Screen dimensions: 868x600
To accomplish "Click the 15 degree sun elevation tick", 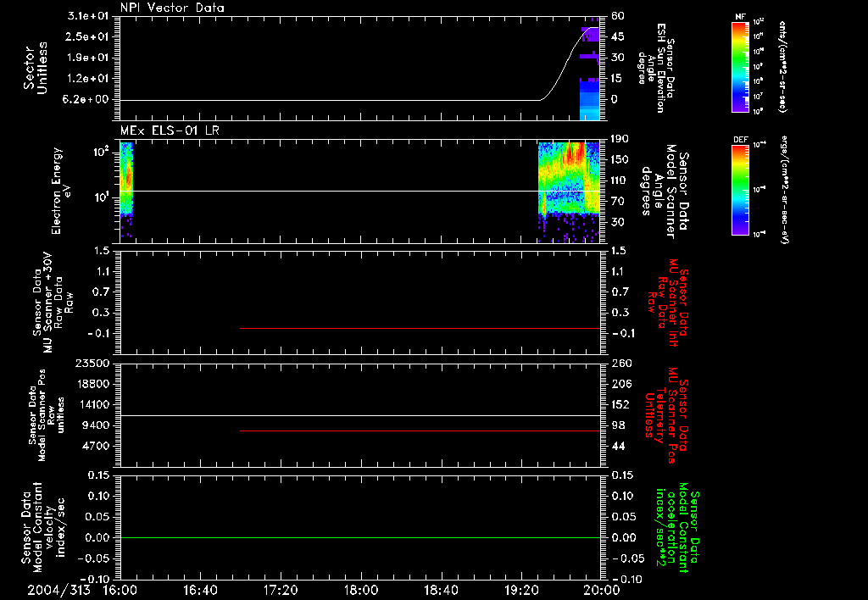I will pos(618,79).
